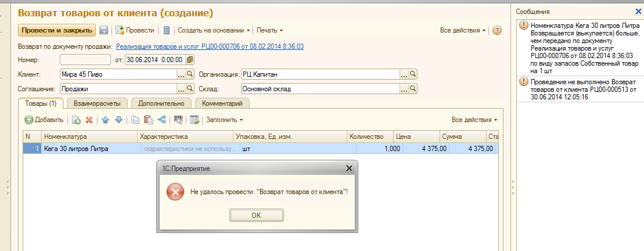Switch to the Дополнительно tab
The width and height of the screenshot is (644, 251).
(x=161, y=103)
